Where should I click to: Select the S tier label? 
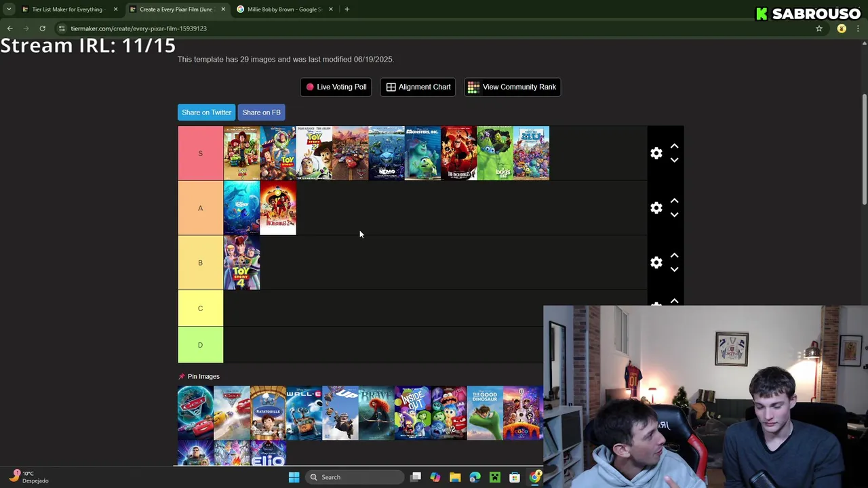200,153
